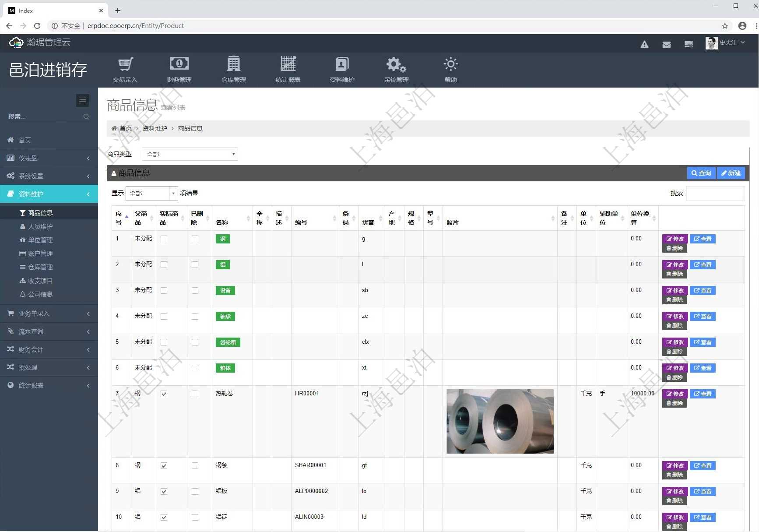Open the 商品类型 dropdown
Viewport: 759px width, 532px height.
pyautogui.click(x=190, y=154)
